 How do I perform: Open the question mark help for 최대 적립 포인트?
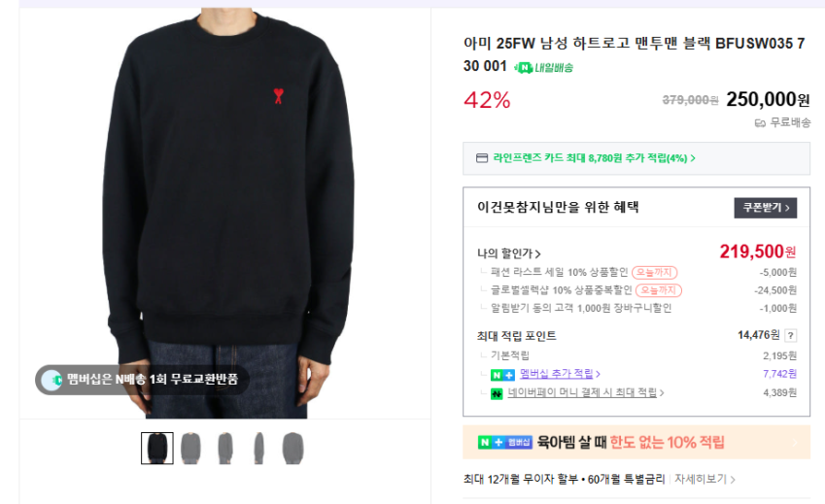790,335
